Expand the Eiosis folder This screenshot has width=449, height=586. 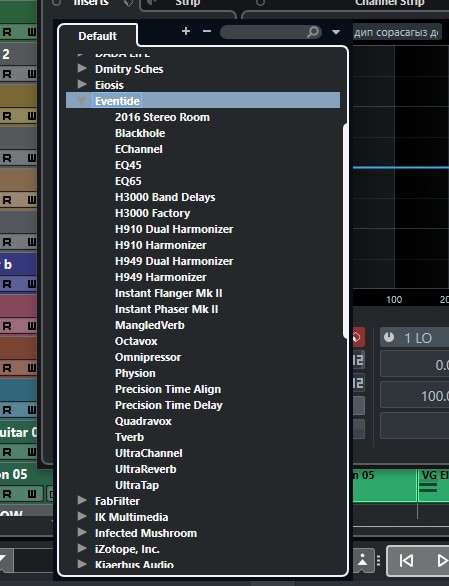point(82,84)
